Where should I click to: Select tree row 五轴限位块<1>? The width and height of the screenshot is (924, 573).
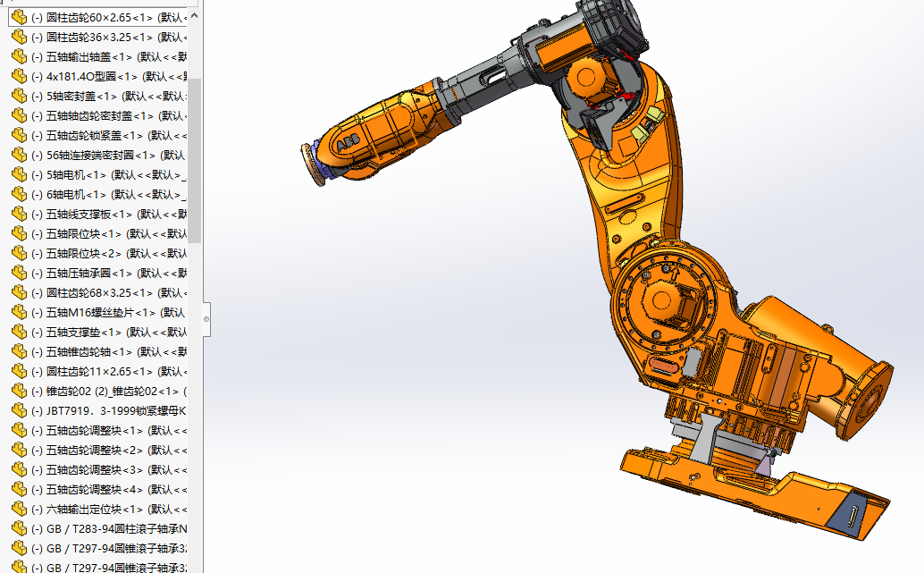98,234
